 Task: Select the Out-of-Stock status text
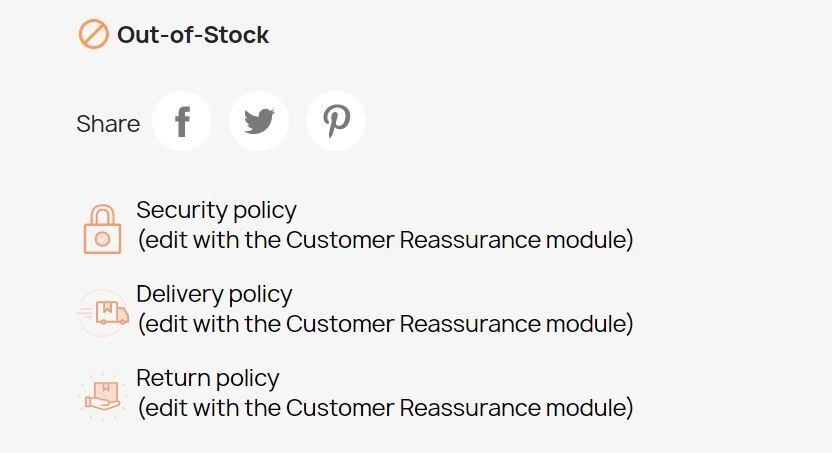pyautogui.click(x=193, y=35)
